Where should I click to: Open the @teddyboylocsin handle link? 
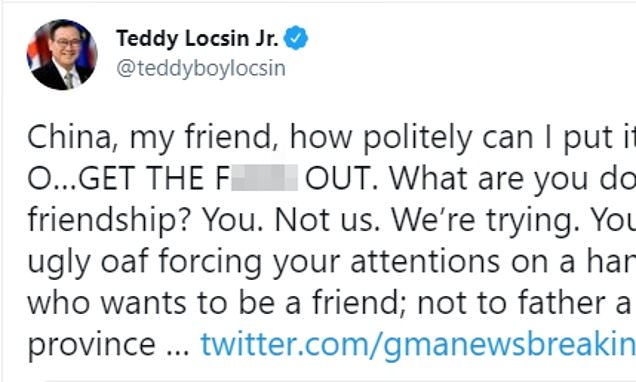(201, 69)
